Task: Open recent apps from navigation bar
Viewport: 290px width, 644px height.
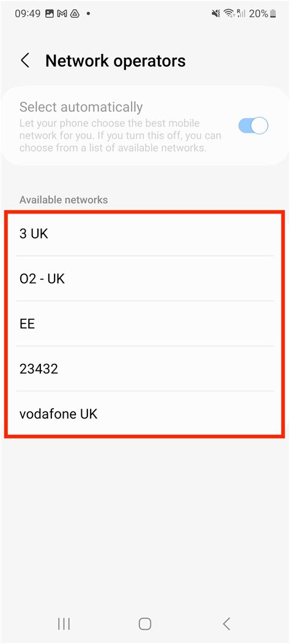Action: pyautogui.click(x=64, y=624)
